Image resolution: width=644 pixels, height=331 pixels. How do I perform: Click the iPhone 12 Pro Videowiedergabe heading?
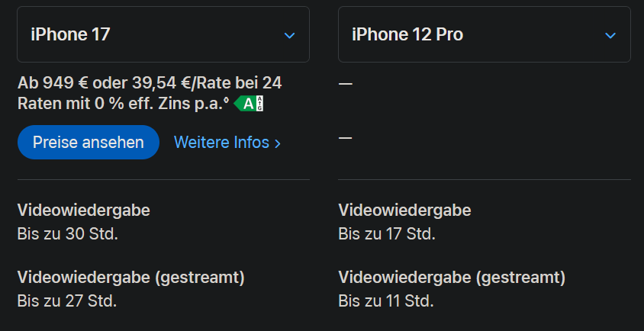click(x=404, y=210)
